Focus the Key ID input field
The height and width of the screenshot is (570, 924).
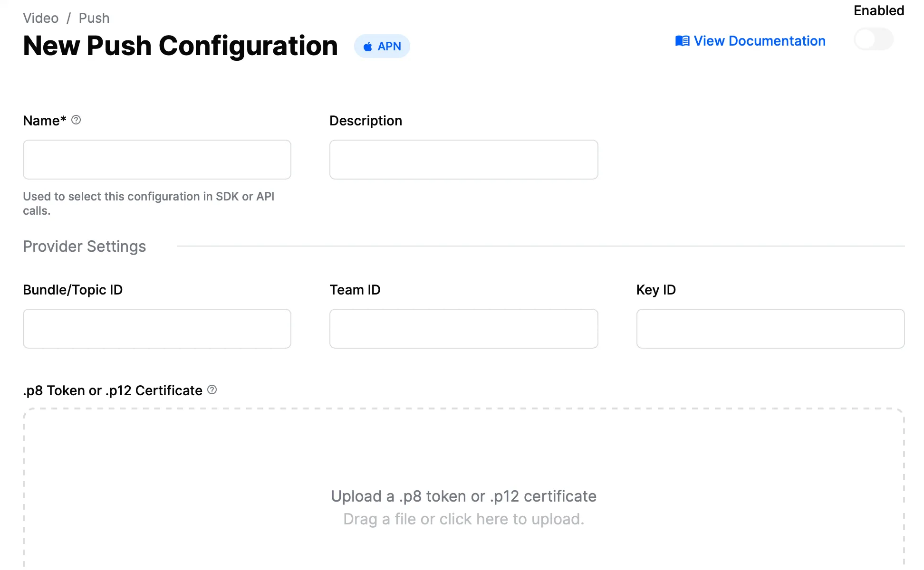[x=770, y=329]
